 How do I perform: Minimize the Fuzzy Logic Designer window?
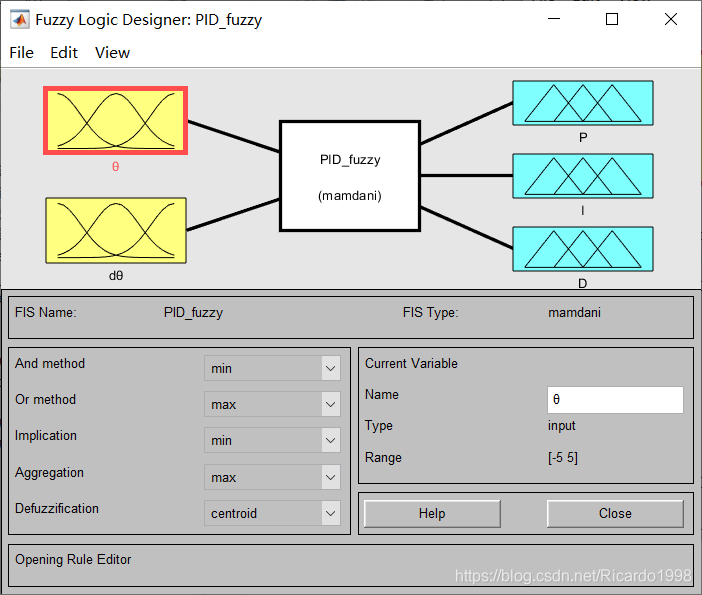click(554, 19)
